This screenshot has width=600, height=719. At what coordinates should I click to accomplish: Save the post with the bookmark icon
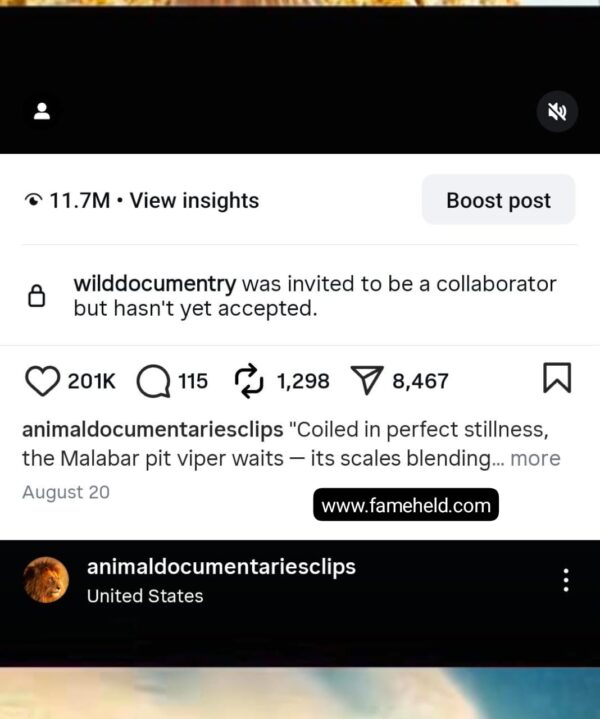coord(557,378)
